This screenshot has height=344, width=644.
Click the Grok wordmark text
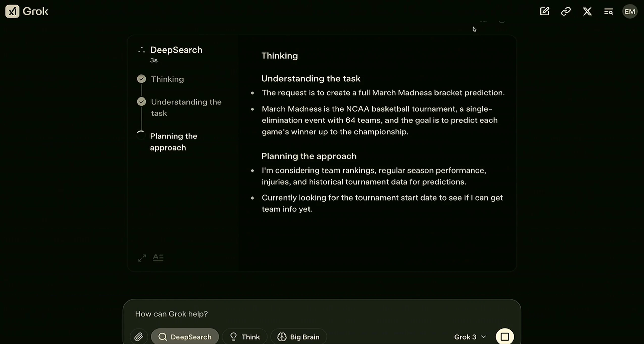(x=35, y=11)
